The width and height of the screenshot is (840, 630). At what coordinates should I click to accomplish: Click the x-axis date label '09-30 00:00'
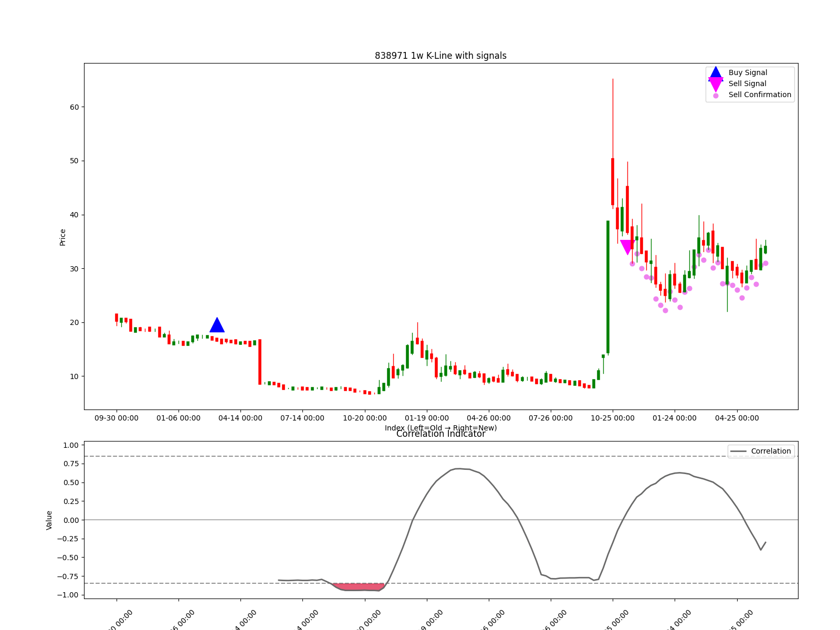coord(117,418)
